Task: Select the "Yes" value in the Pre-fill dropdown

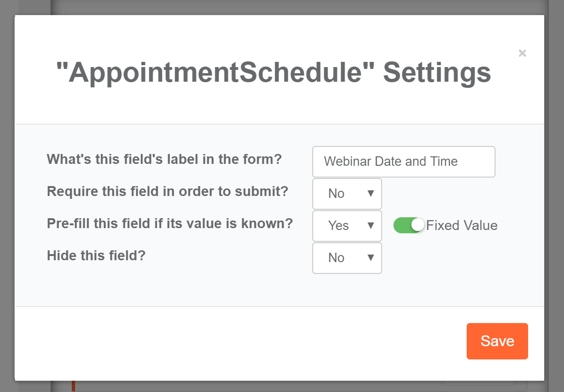Action: click(338, 226)
